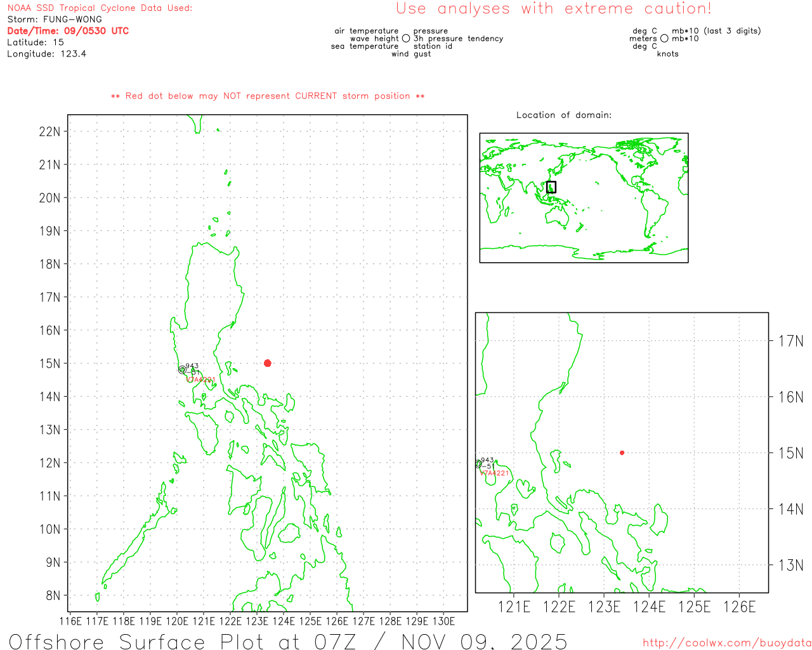Click the 127E longitude axis label
The width and height of the screenshot is (812, 650).
tap(364, 621)
